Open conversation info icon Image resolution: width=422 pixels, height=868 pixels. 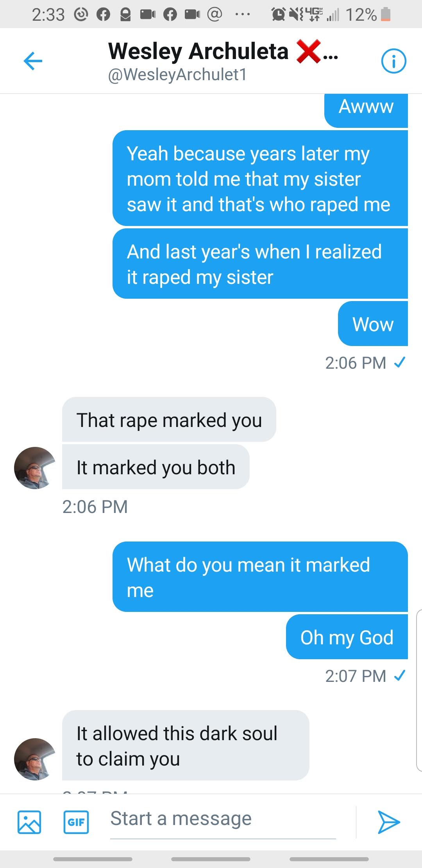[x=393, y=61]
